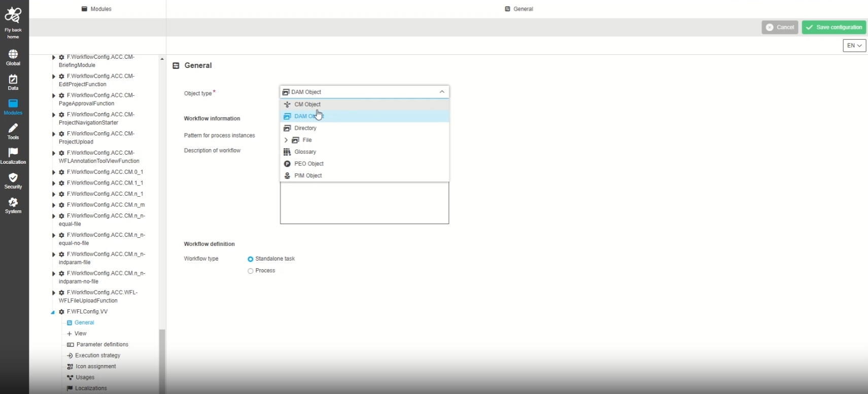Open Parameter definitions tree item
868x394 pixels.
click(x=102, y=344)
